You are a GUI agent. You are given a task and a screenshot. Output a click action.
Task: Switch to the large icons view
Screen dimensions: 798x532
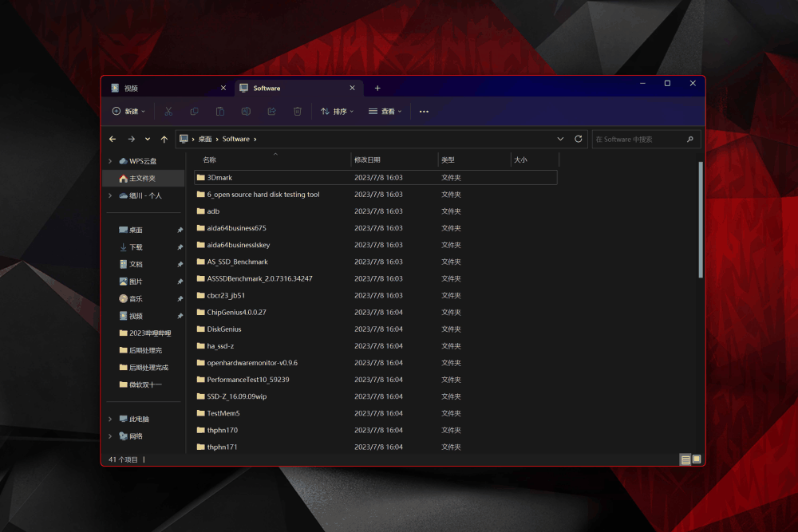[x=697, y=459]
